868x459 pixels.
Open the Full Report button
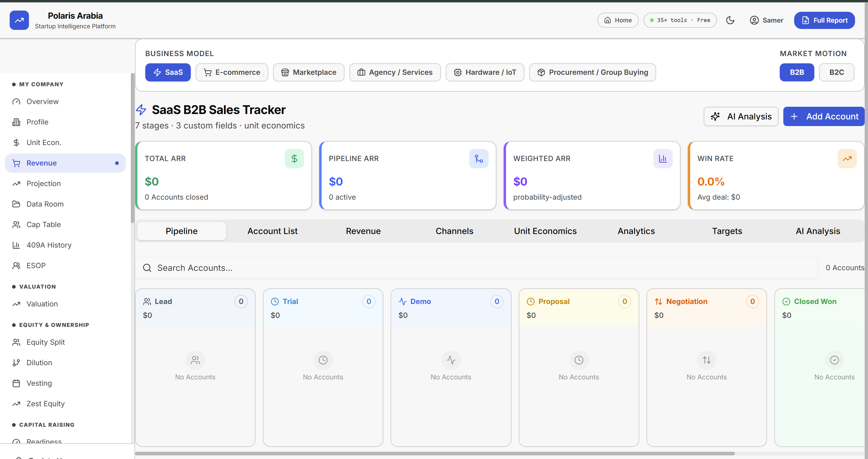point(824,20)
